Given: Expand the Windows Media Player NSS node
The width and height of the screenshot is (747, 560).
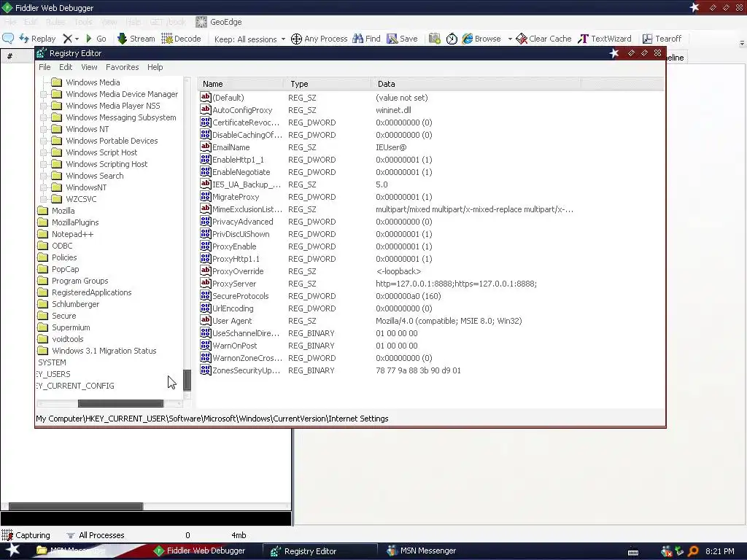Looking at the screenshot, I should 43,106.
